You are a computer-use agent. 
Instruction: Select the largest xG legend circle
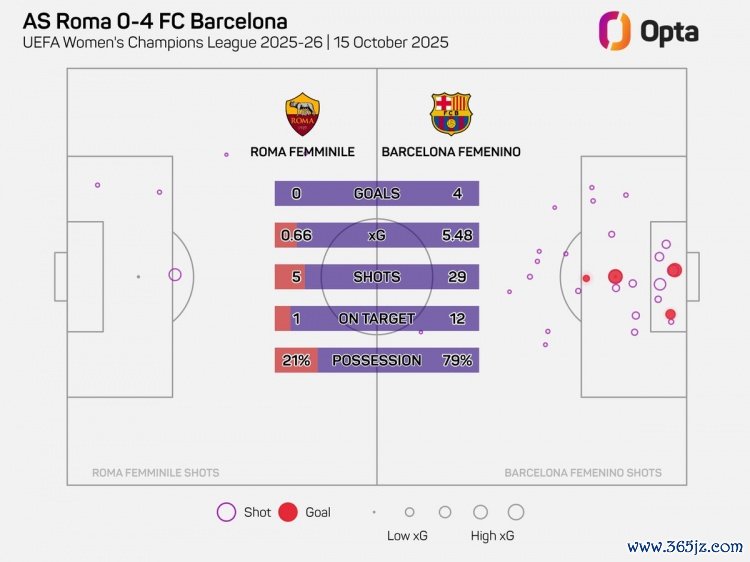[516, 512]
